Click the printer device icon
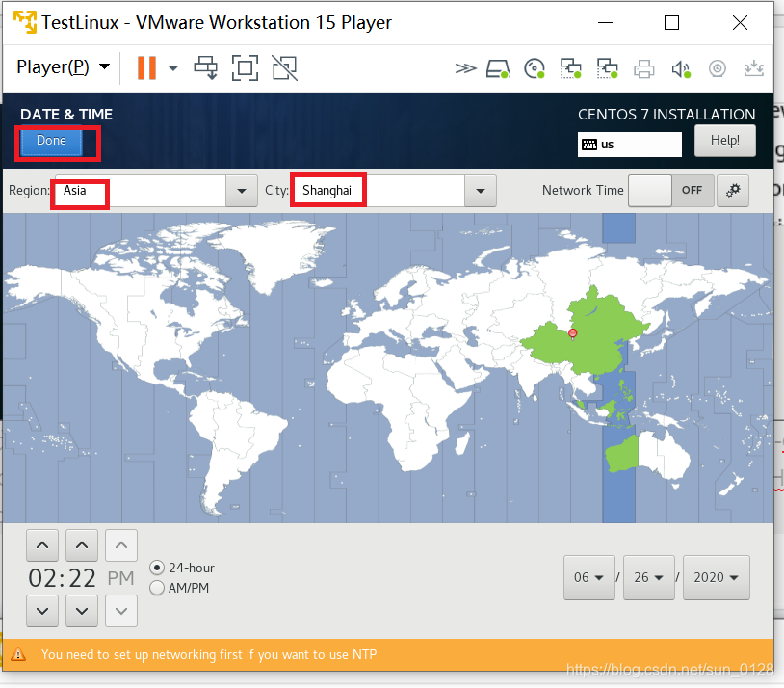784x688 pixels. 644,68
